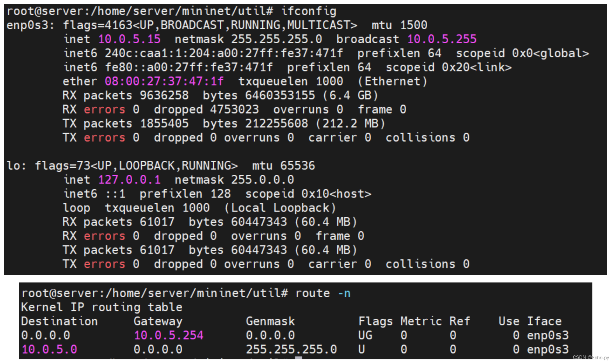Click the UG flag in routing table
This screenshot has width=615, height=364.
pyautogui.click(x=365, y=336)
